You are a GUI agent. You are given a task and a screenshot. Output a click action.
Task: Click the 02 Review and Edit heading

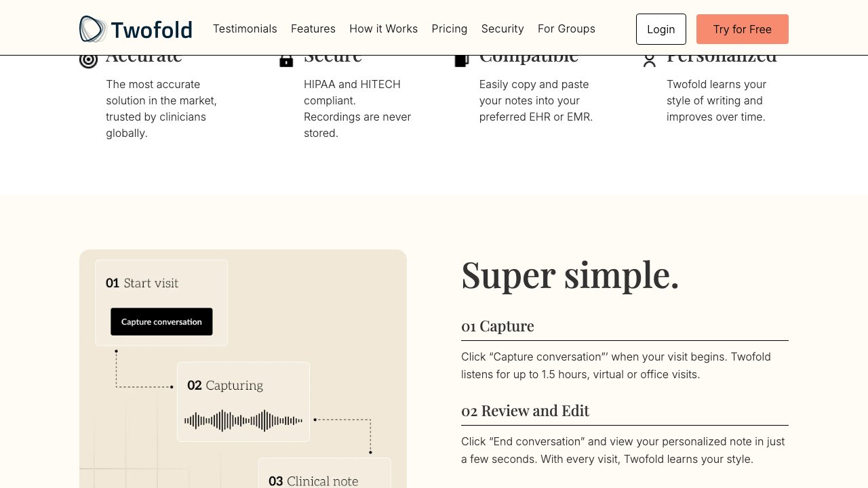pyautogui.click(x=525, y=411)
